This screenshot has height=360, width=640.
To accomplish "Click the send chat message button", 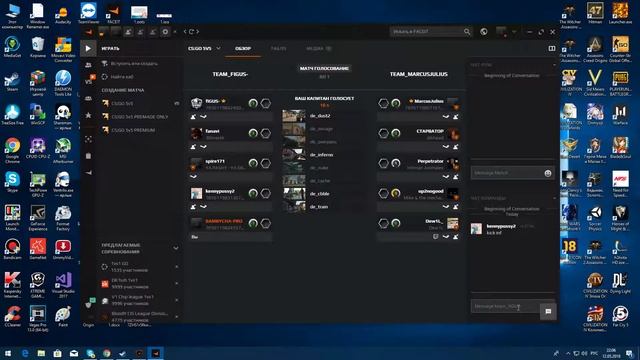I will 548,311.
